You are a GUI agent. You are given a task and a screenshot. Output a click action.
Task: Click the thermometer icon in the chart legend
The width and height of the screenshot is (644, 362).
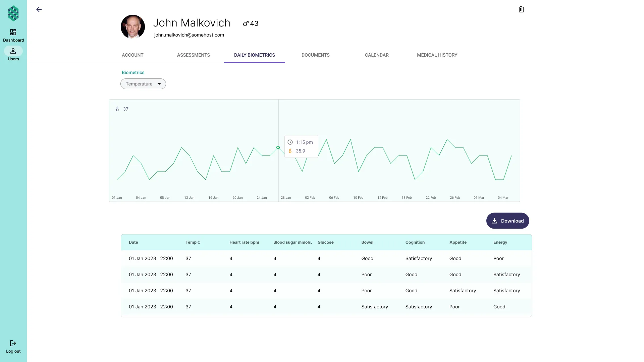coord(117,109)
